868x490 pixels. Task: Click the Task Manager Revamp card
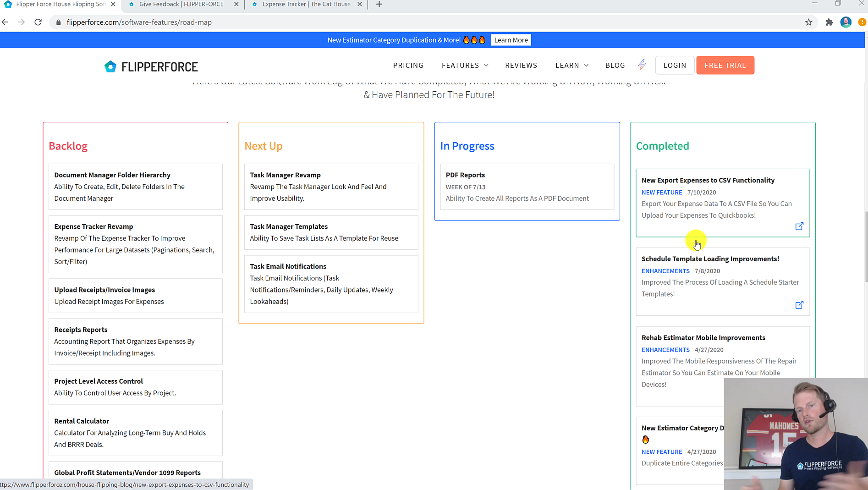click(x=331, y=187)
